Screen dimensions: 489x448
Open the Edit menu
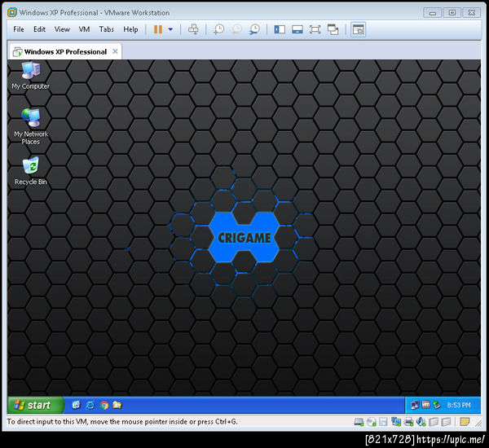tap(39, 29)
